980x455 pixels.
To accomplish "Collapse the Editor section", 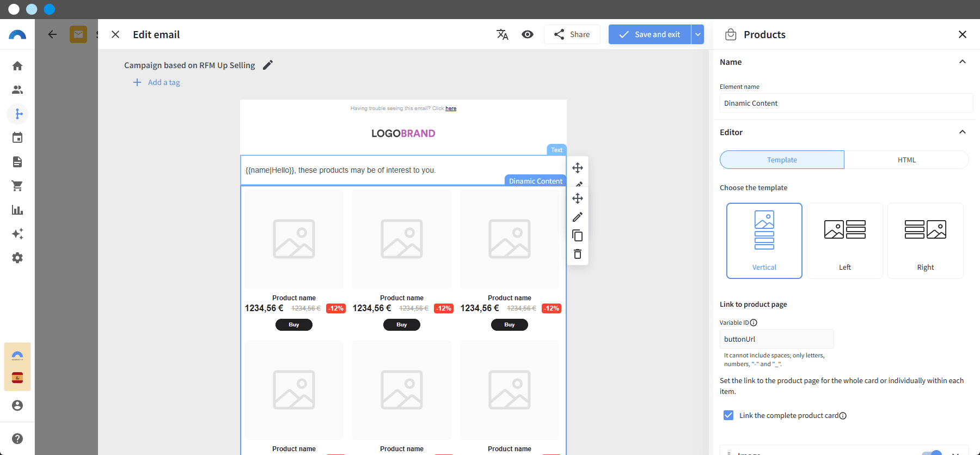I will point(963,132).
